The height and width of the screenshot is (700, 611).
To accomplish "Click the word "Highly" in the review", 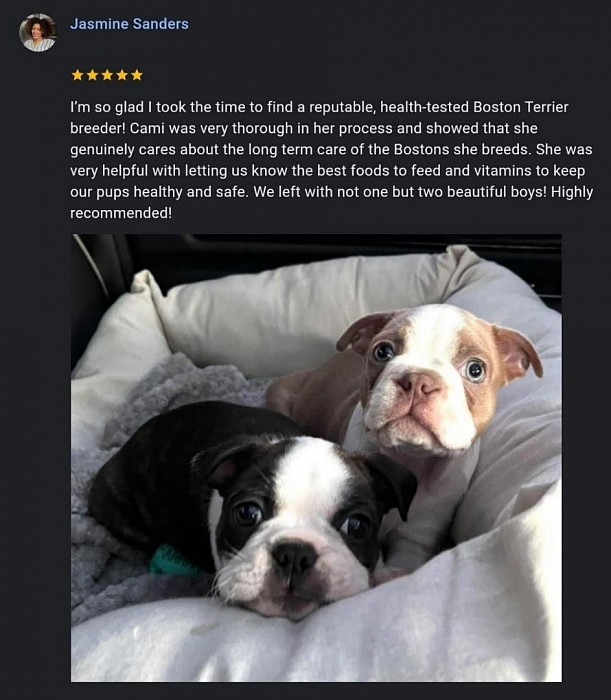I will (x=572, y=192).
